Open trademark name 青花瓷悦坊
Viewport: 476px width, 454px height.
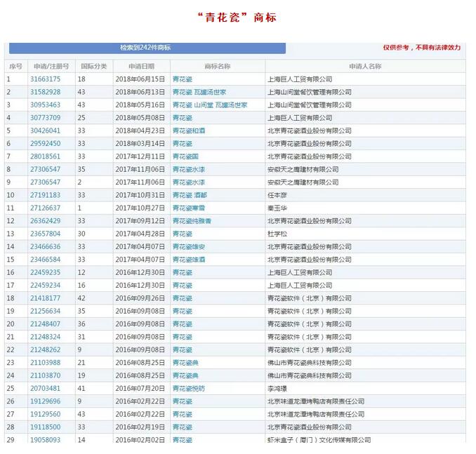(189, 389)
